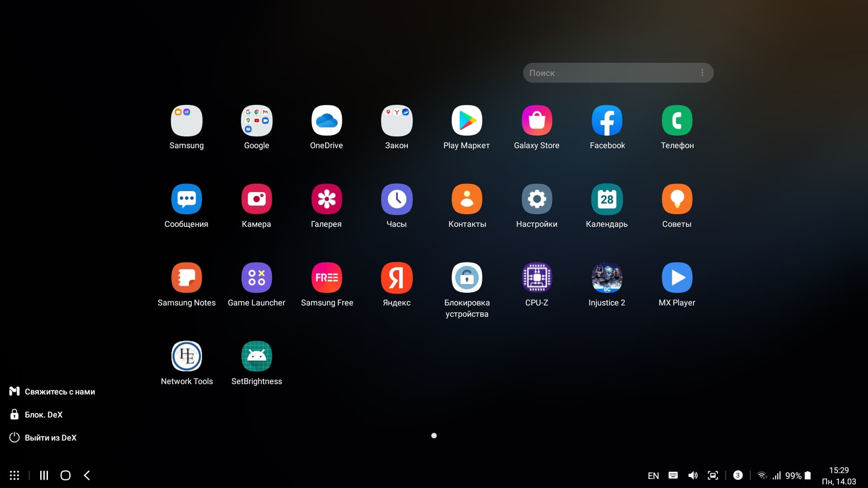The image size is (868, 488).
Task: Toggle the EN input language indicator
Action: (653, 475)
